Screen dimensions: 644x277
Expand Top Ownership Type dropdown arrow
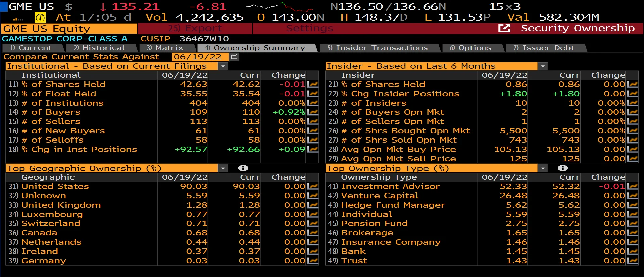[x=543, y=168]
